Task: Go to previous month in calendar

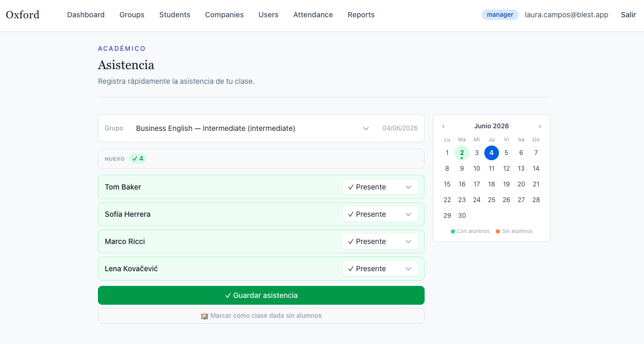Action: [443, 126]
